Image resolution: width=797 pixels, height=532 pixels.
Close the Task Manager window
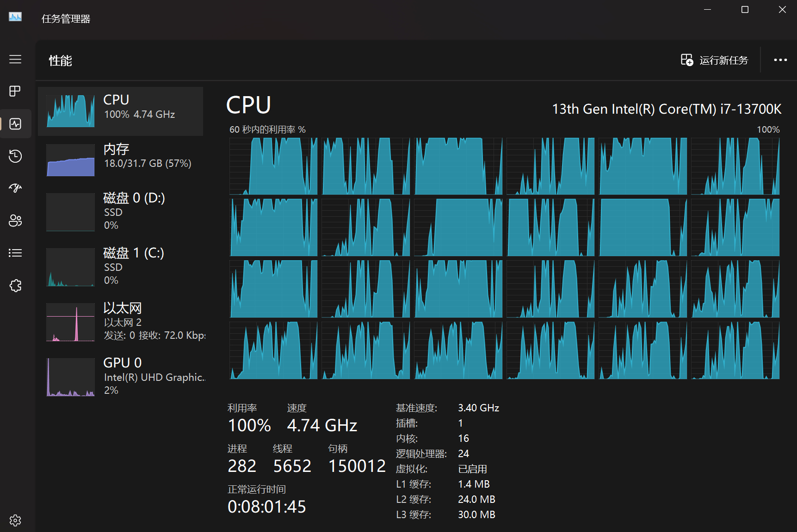pyautogui.click(x=782, y=10)
